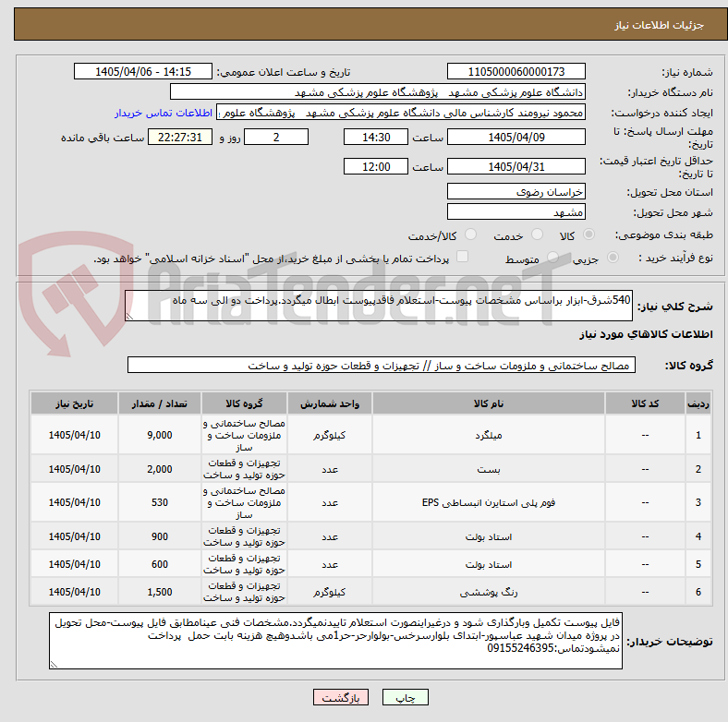
Task: Click the response deadline date 1405/04/09
Action: coord(516,137)
